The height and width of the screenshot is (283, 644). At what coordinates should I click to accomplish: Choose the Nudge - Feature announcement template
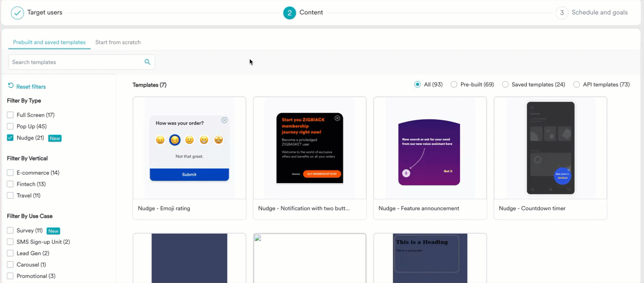click(430, 158)
